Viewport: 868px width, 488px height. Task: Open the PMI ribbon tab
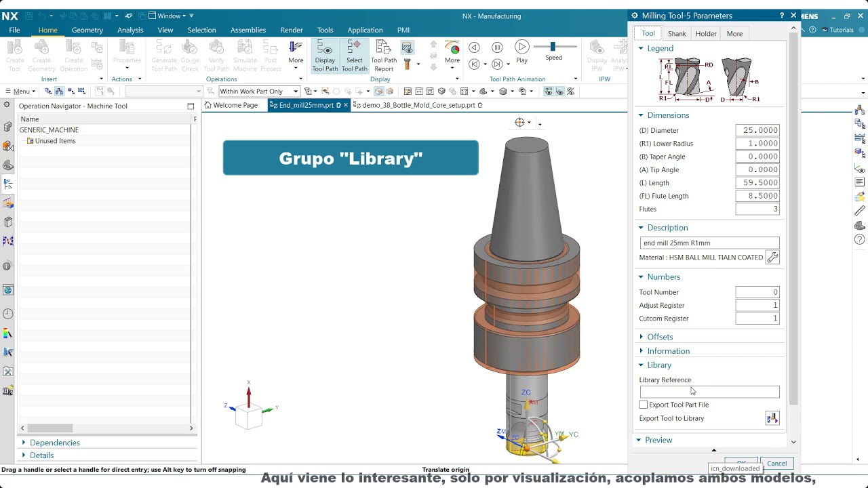403,30
